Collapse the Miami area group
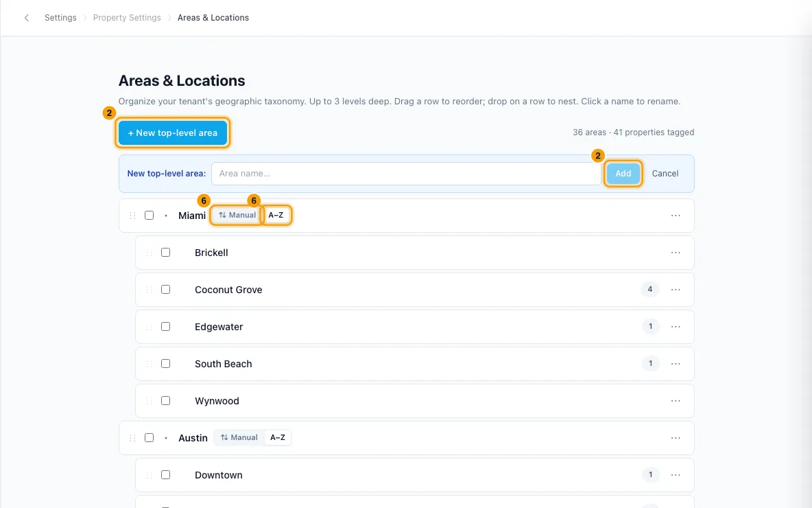The width and height of the screenshot is (812, 508). [x=166, y=216]
